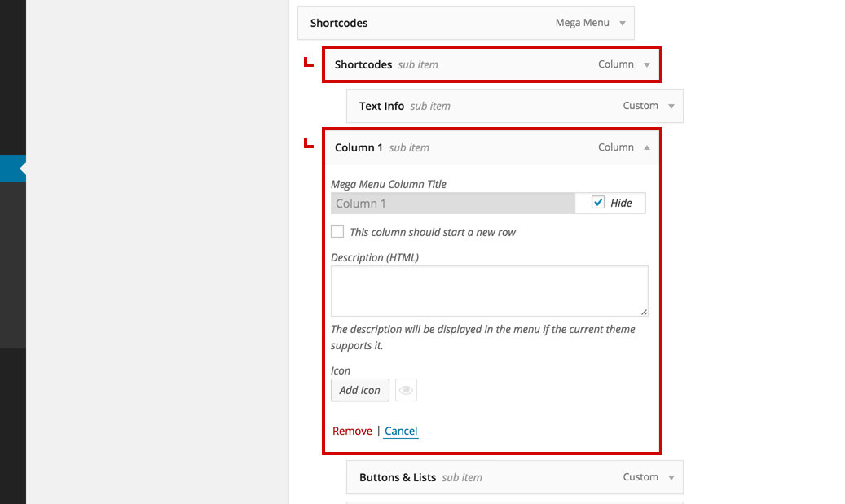Cancel editing the Column 1 item
The width and height of the screenshot is (845, 504).
[x=401, y=431]
